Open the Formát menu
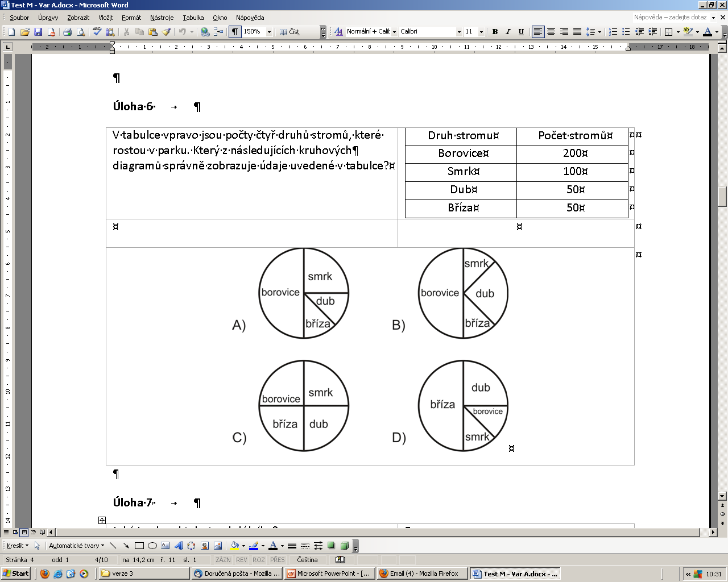Viewport: 728px width, 582px height. click(x=131, y=18)
